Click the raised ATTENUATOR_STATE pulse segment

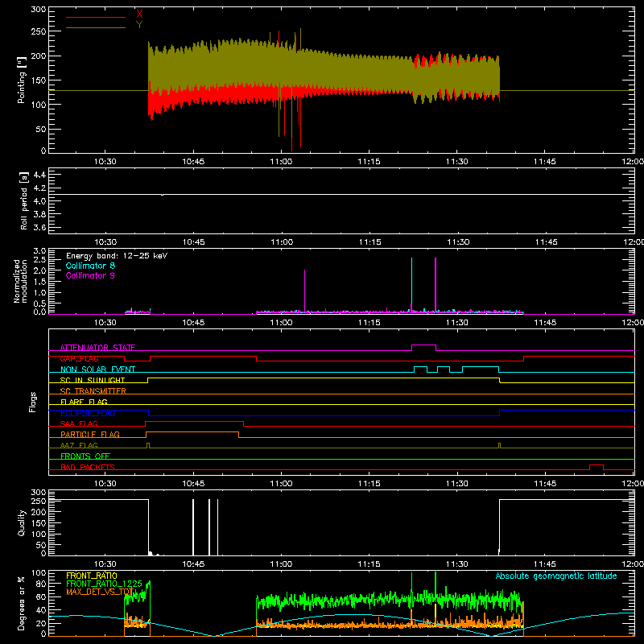click(424, 345)
